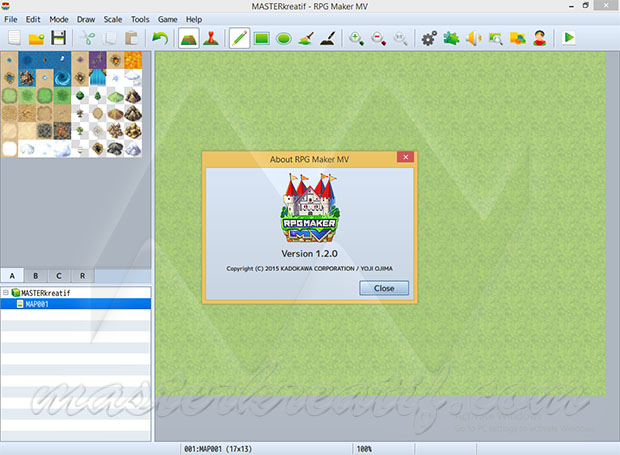The width and height of the screenshot is (620, 455).
Task: Collapse the MASTERkreatif project tree node
Action: (6, 293)
